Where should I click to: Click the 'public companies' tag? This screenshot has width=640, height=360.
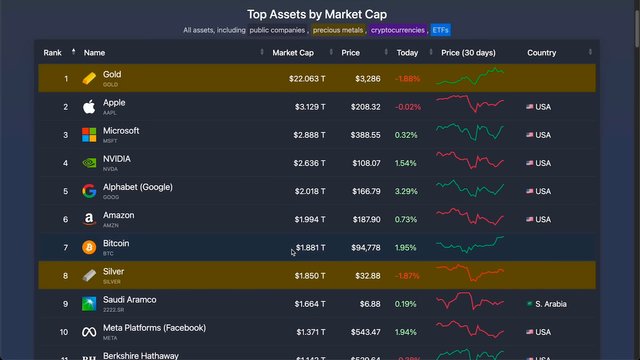coord(277,30)
